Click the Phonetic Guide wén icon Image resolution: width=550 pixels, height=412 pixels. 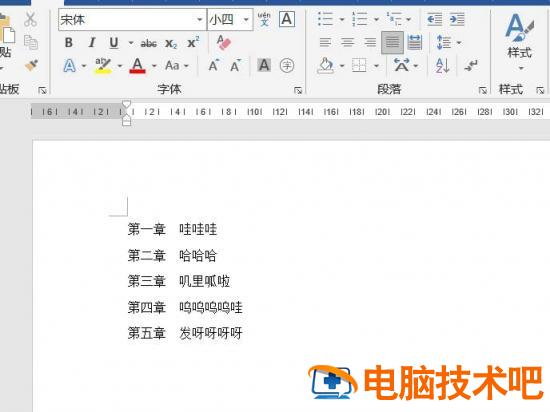click(x=264, y=19)
